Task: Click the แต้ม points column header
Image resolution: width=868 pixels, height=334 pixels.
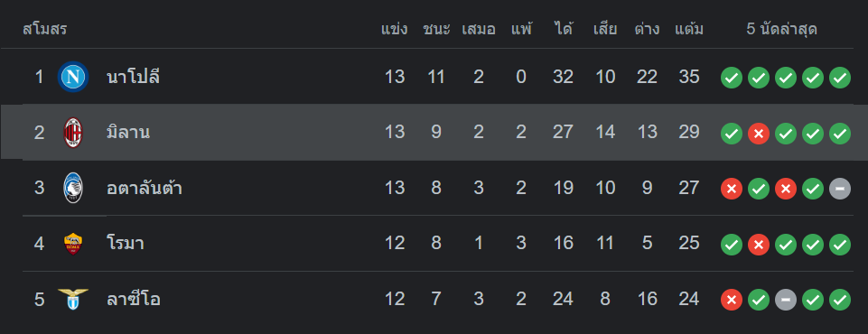Action: click(689, 29)
